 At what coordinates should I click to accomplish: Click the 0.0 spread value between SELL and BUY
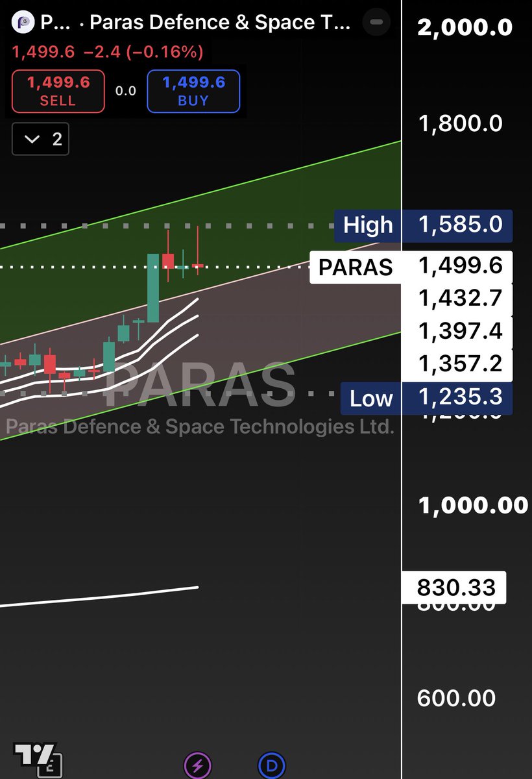tap(126, 91)
